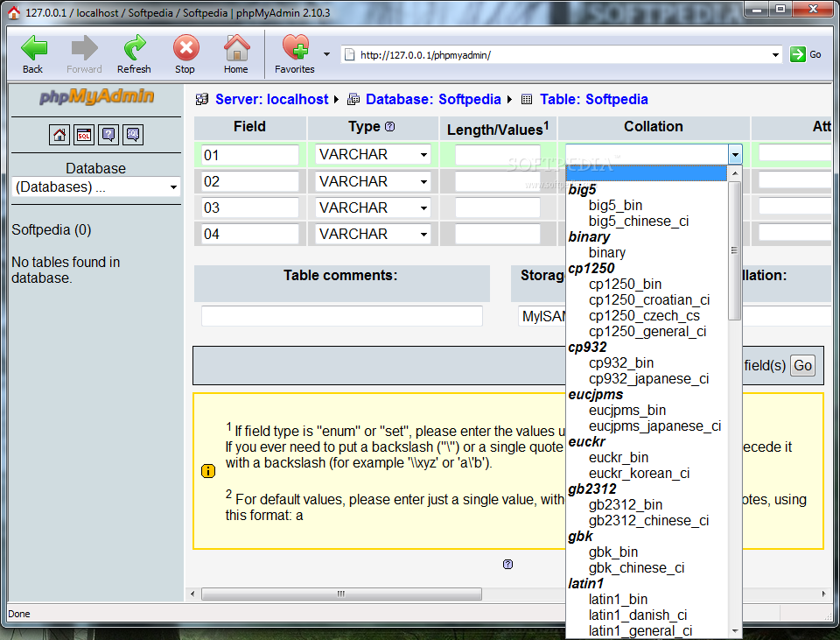
Task: Click the field name input 01
Action: click(x=250, y=155)
